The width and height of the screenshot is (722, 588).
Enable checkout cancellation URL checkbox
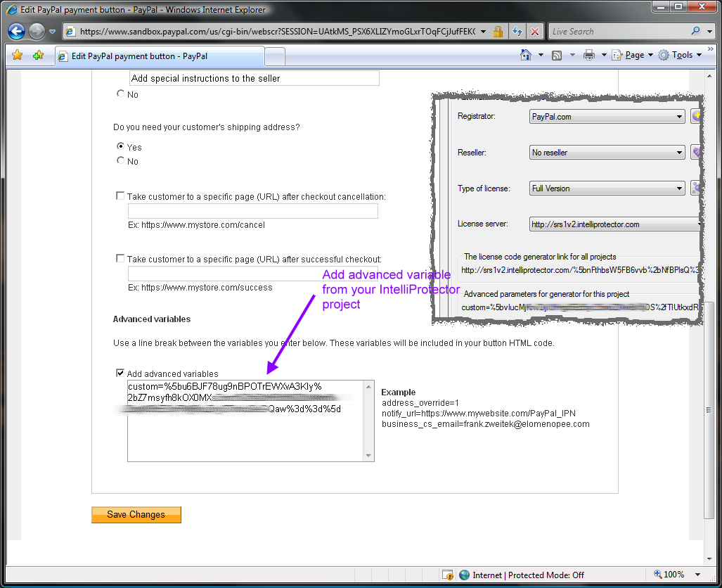tap(120, 197)
